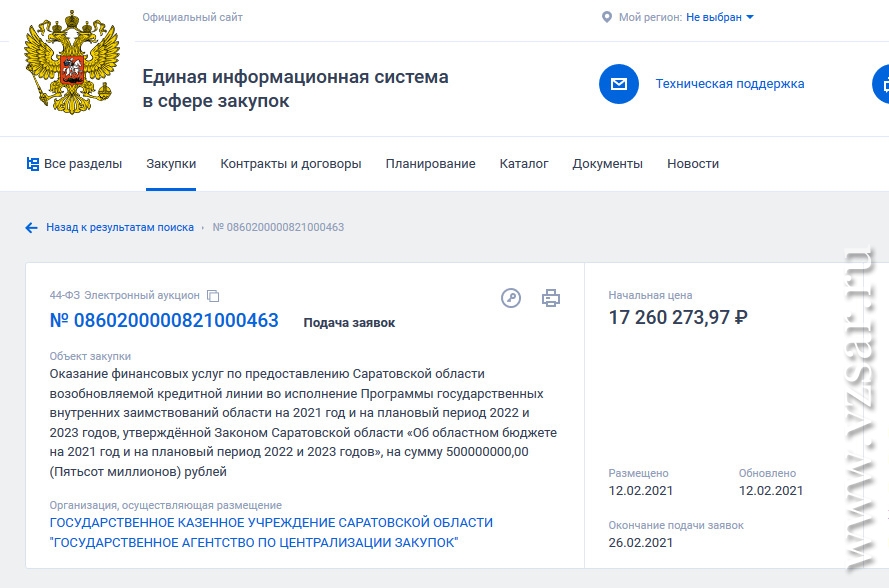Click the Russian coat of arms logo
The width and height of the screenshot is (889, 588).
(71, 62)
